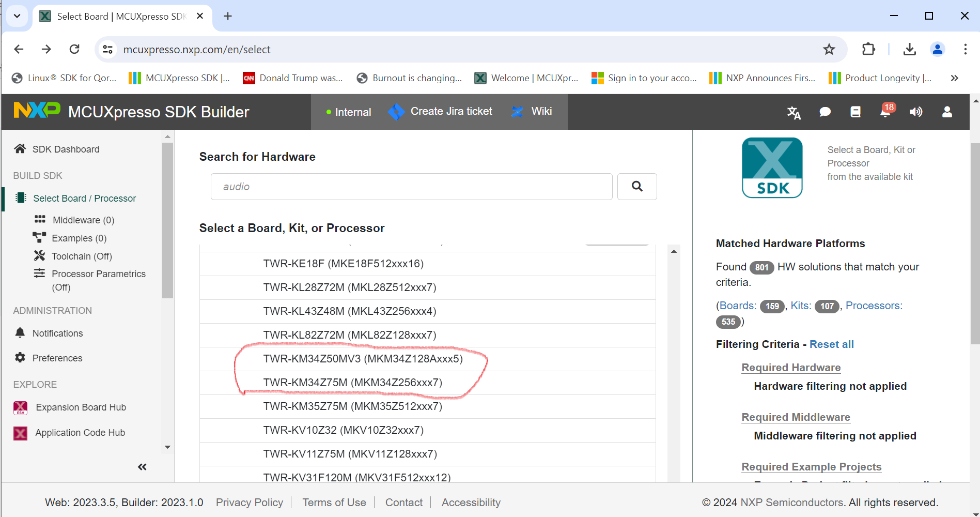
Task: Select TWR-KM34Z75M board from list
Action: tap(352, 383)
